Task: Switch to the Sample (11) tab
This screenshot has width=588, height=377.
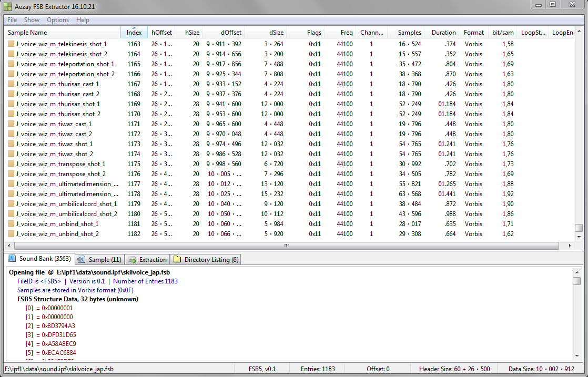Action: (x=100, y=259)
